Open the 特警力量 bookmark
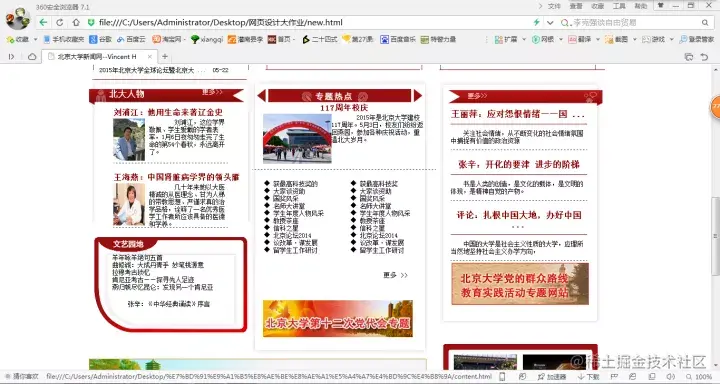The height and width of the screenshot is (384, 720). tap(439, 40)
